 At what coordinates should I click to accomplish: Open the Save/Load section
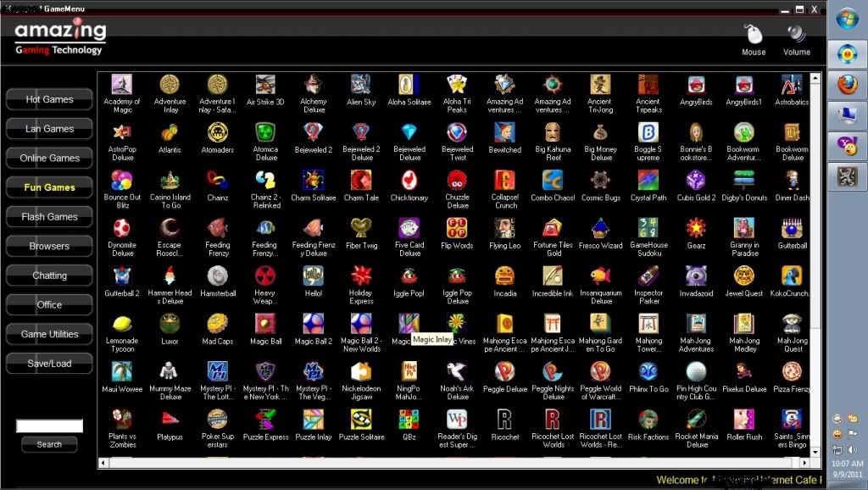pyautogui.click(x=49, y=364)
